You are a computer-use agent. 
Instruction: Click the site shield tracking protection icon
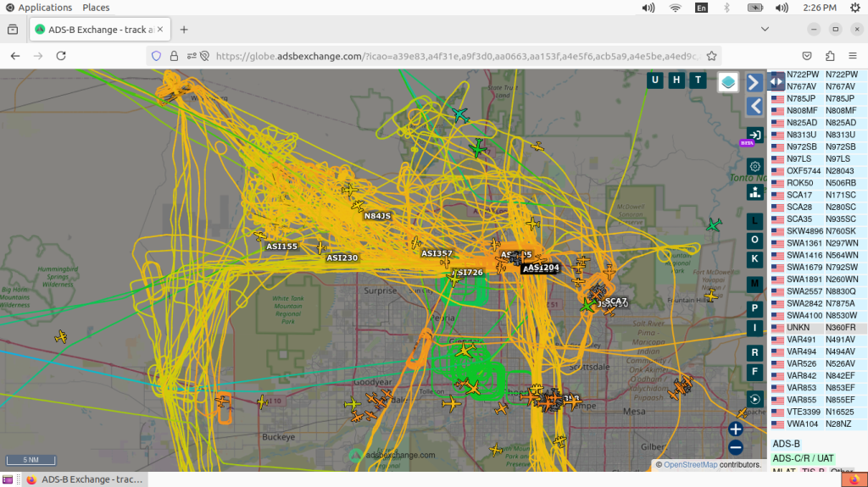[156, 56]
